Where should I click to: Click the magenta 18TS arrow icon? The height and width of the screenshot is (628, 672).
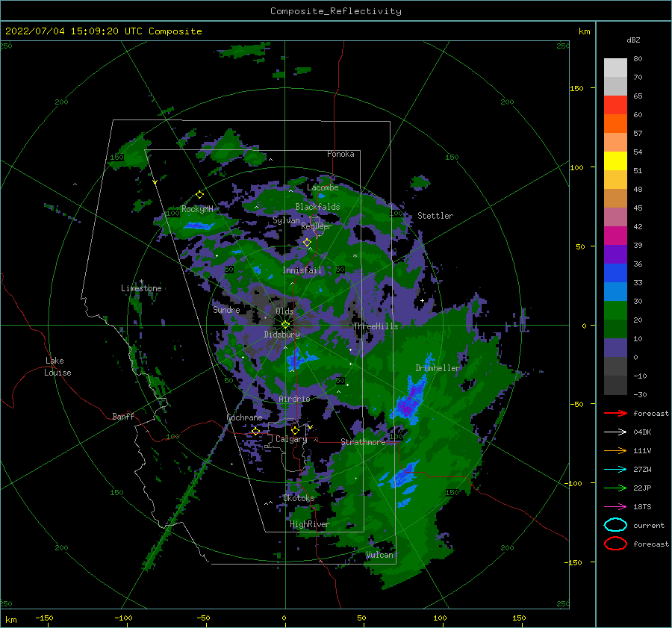[x=615, y=506]
